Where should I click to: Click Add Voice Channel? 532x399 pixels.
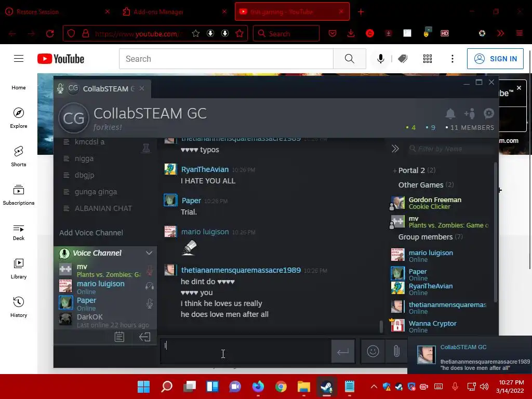pyautogui.click(x=91, y=233)
